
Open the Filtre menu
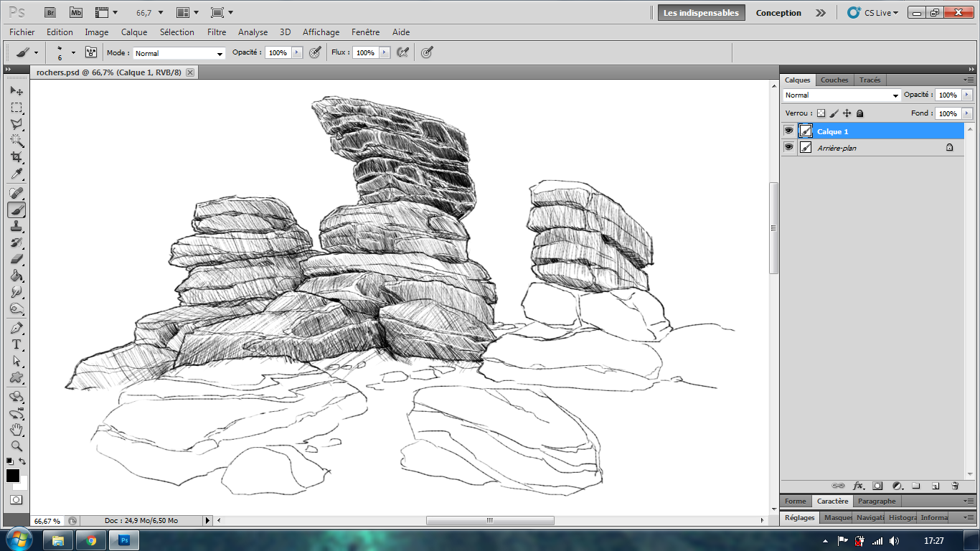point(216,32)
